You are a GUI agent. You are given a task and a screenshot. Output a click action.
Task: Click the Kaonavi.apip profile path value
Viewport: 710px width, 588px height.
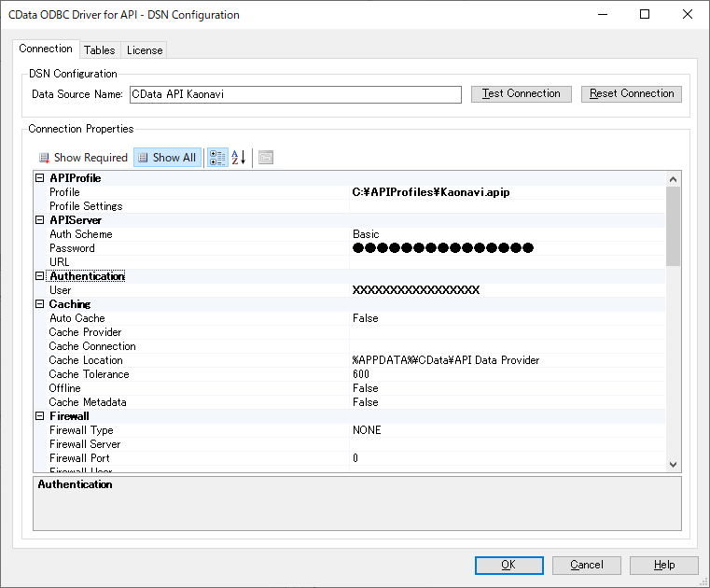tap(431, 192)
